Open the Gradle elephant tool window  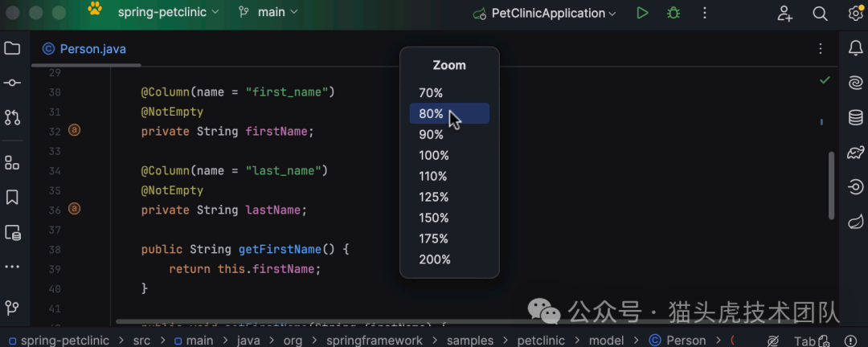856,153
